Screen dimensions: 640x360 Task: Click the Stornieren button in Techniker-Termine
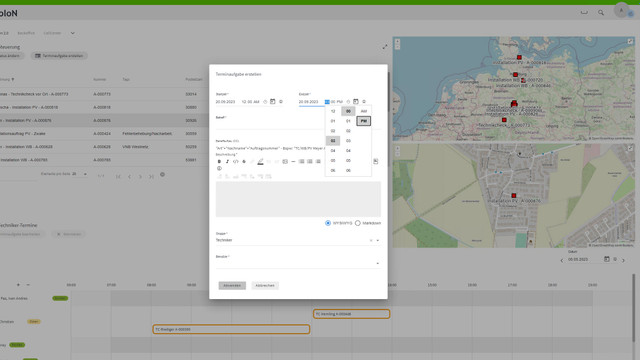(69, 234)
